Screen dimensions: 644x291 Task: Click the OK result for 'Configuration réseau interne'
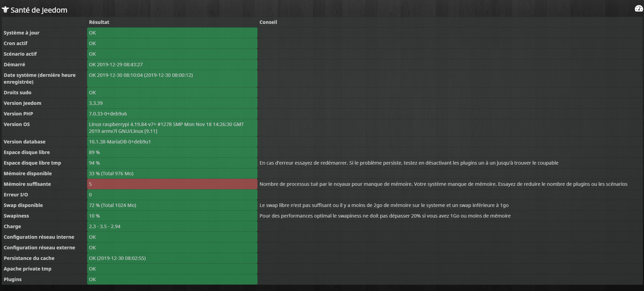pos(172,237)
